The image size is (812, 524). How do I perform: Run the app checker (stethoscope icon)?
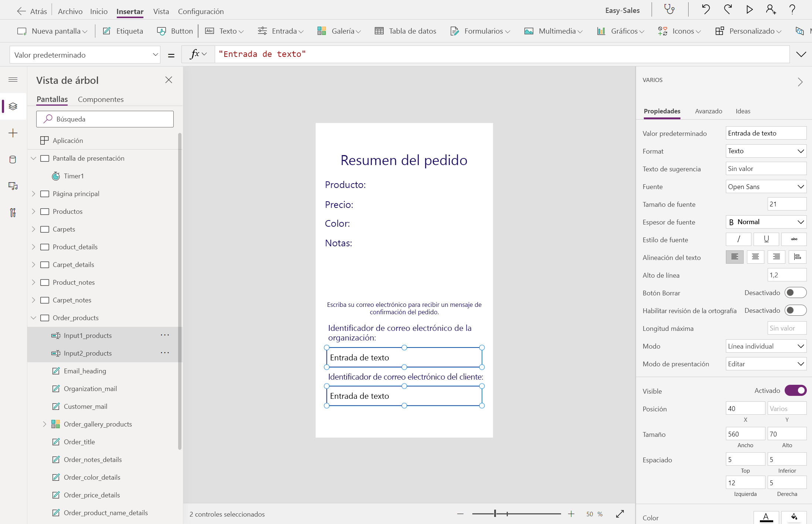(669, 9)
